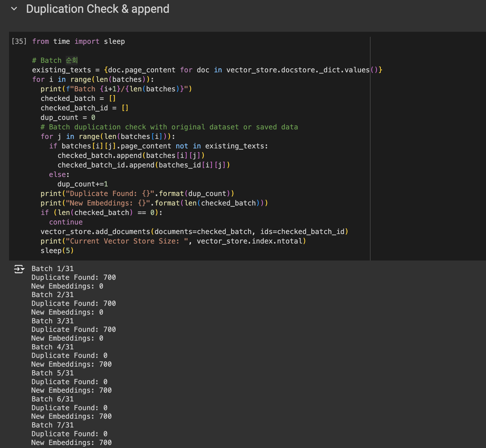Click the print Current Vector Store Size line
This screenshot has height=448, width=486.
173,241
